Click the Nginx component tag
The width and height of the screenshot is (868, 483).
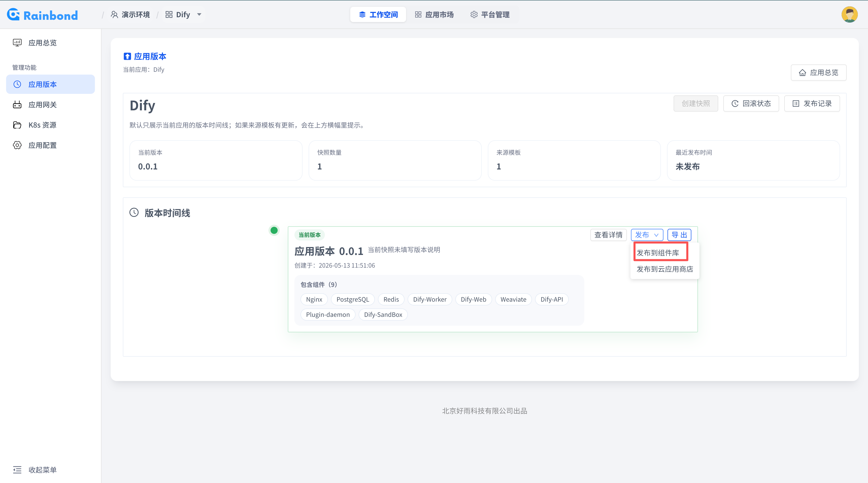[314, 299]
